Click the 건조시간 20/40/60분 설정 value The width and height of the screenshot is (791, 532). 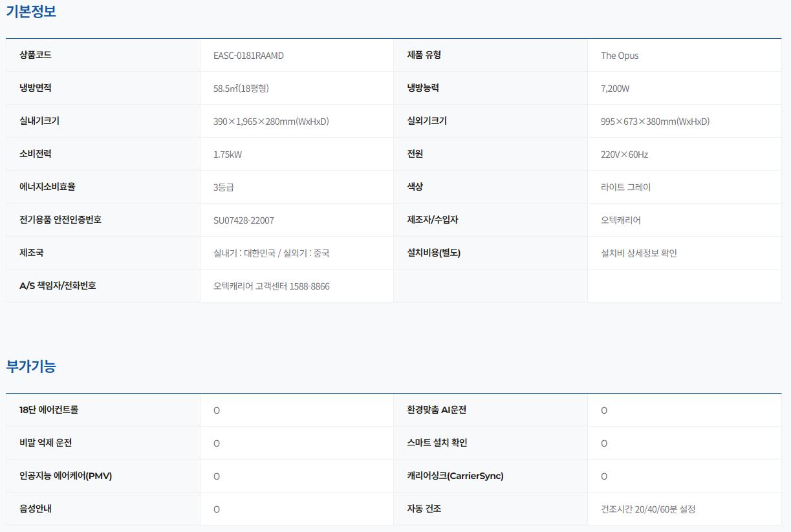(647, 509)
